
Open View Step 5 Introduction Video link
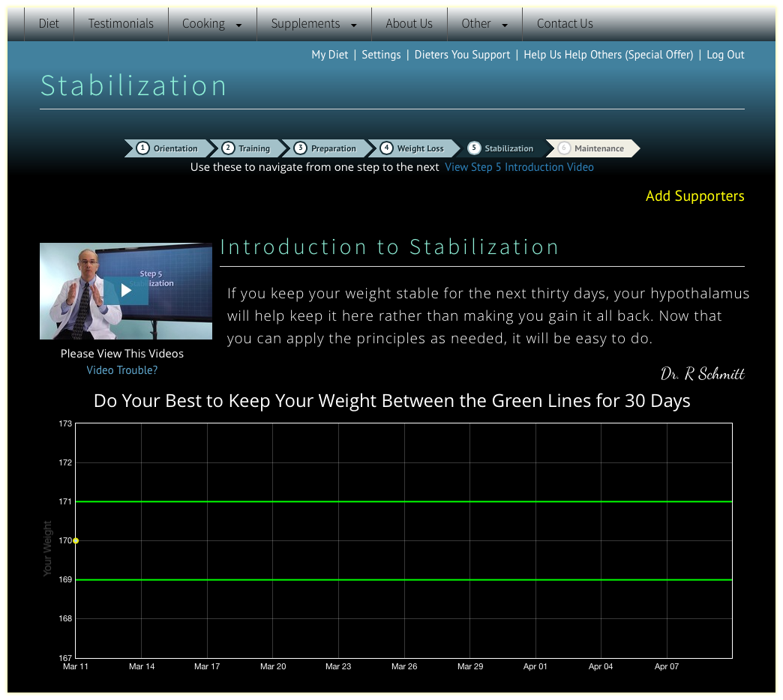[519, 167]
